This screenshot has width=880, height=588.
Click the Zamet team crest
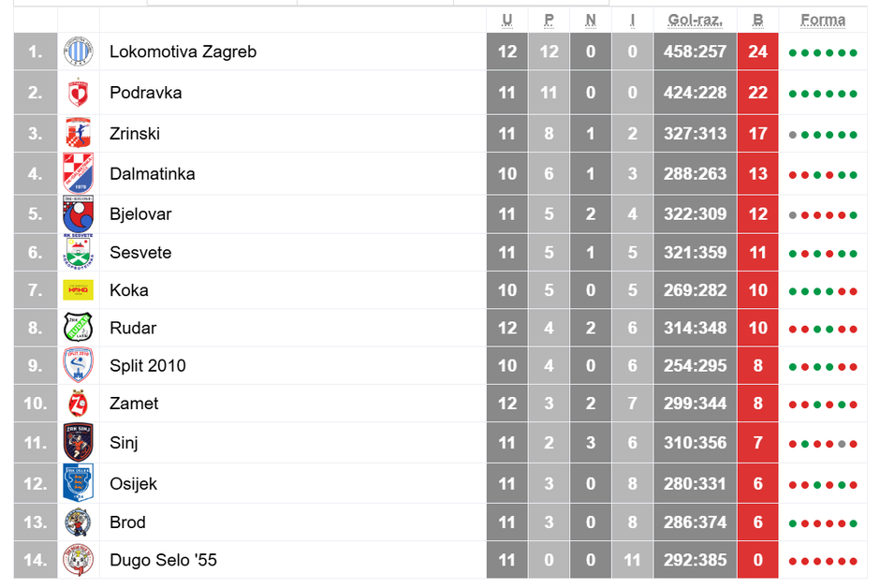click(x=78, y=404)
